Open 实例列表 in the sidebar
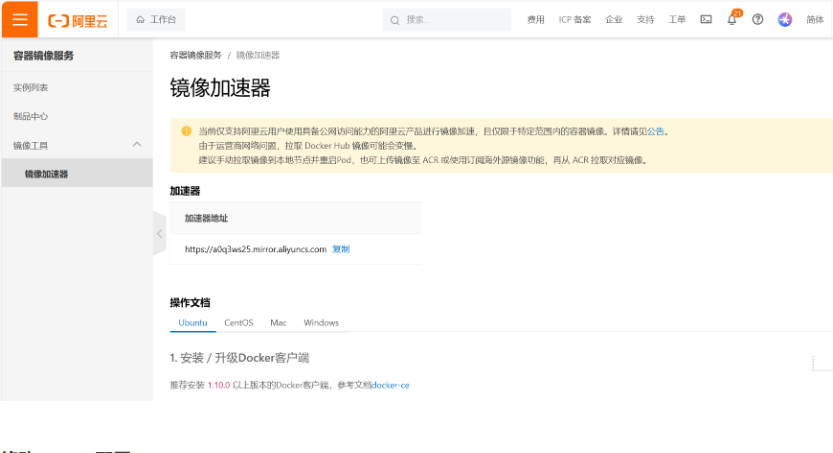Image resolution: width=833 pixels, height=453 pixels. click(x=31, y=88)
